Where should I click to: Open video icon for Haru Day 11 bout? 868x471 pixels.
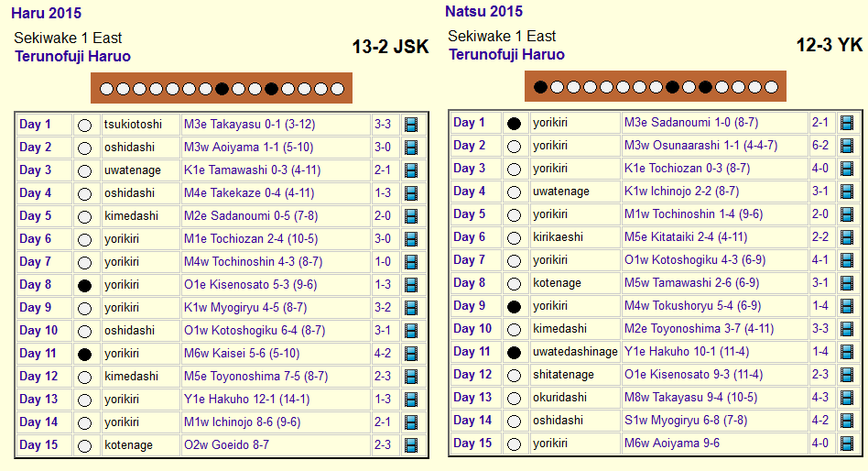(411, 354)
